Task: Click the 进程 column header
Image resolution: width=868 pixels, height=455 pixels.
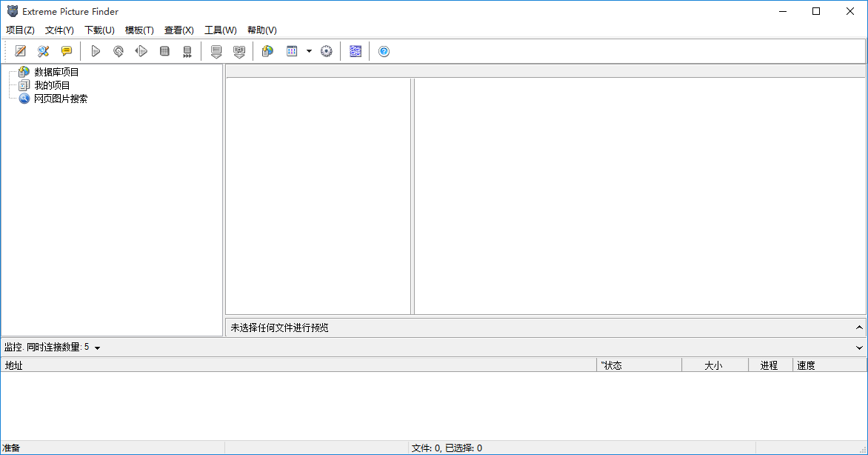Action: point(770,365)
